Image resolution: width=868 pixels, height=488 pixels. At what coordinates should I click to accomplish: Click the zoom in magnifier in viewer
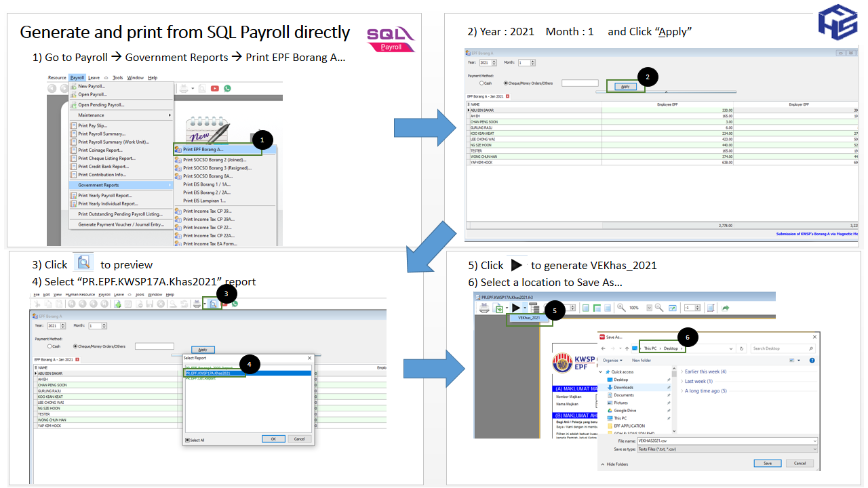[x=621, y=308]
